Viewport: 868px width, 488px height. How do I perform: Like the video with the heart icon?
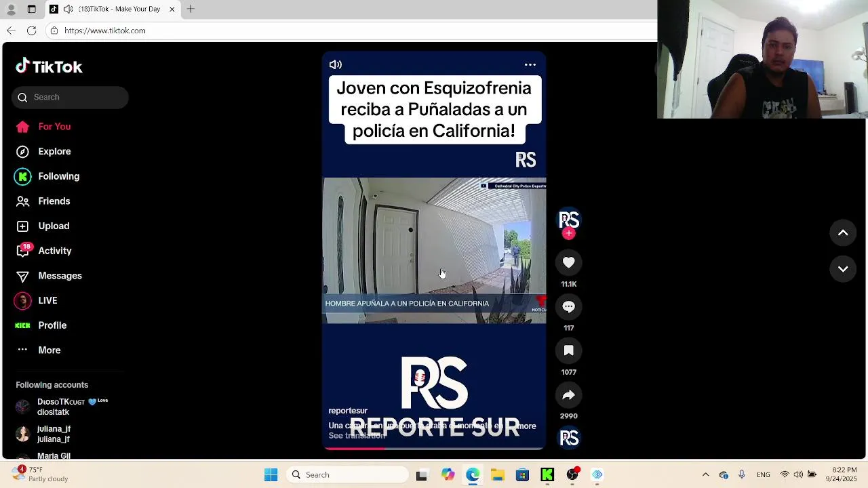(x=569, y=263)
